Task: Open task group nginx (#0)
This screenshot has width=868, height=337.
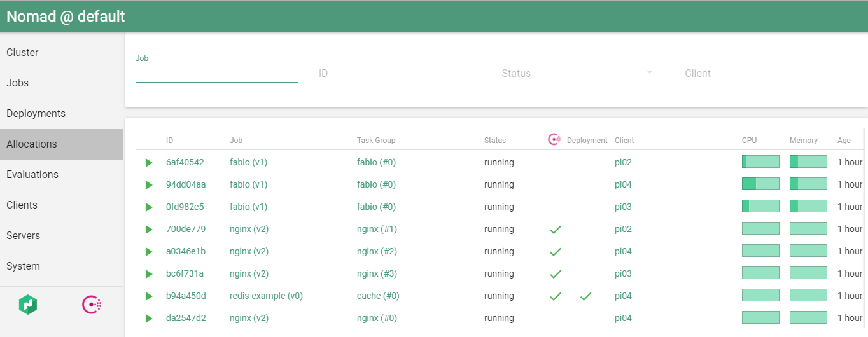Action: click(x=377, y=318)
